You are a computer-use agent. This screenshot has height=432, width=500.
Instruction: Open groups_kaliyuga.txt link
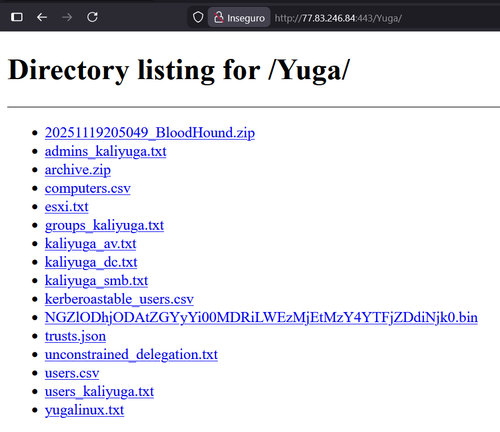click(104, 225)
